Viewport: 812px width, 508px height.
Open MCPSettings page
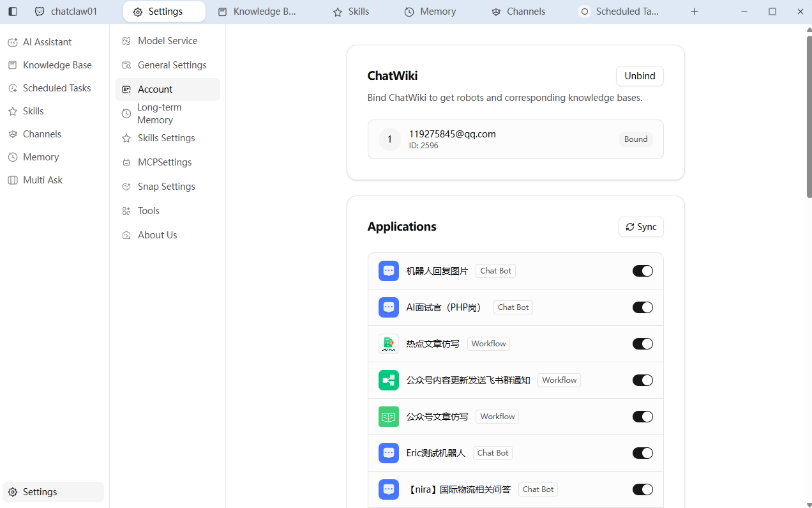pyautogui.click(x=167, y=162)
